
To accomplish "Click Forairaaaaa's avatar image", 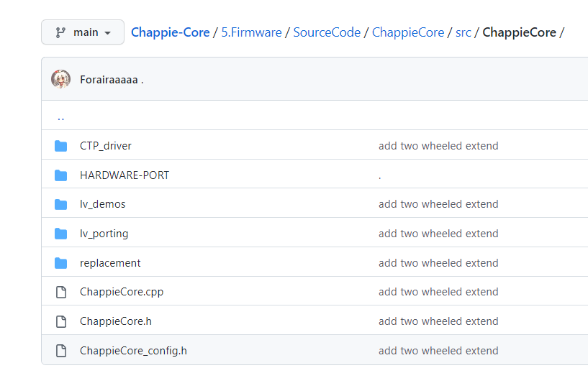I will (60, 79).
